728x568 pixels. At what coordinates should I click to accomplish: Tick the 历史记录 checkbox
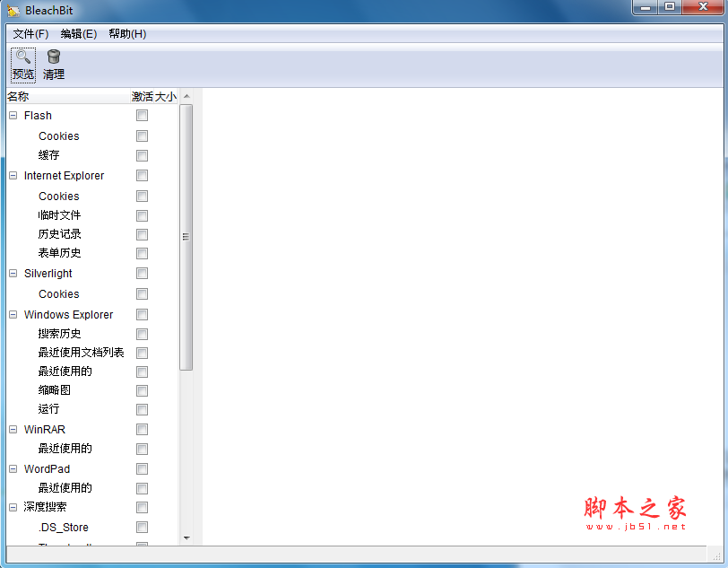click(142, 234)
